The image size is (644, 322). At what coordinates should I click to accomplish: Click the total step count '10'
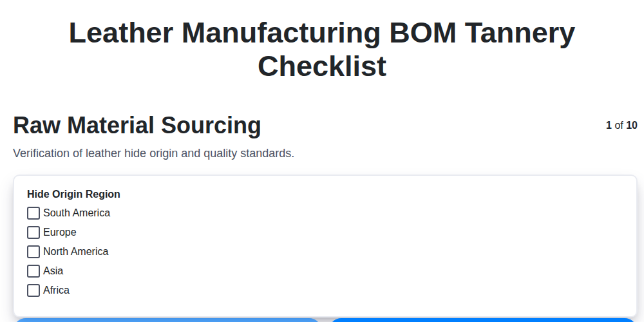coord(632,126)
